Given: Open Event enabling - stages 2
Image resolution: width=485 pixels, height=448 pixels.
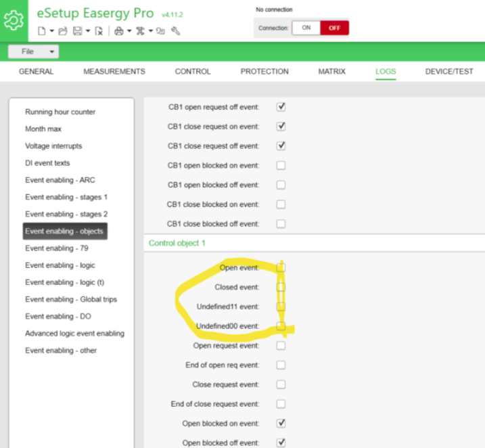Looking at the screenshot, I should click(x=66, y=214).
